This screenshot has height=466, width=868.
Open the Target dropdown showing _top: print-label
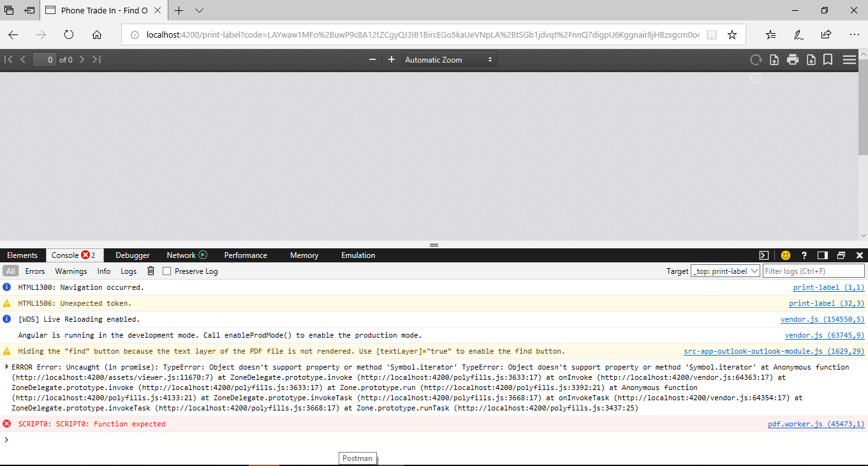pyautogui.click(x=725, y=271)
